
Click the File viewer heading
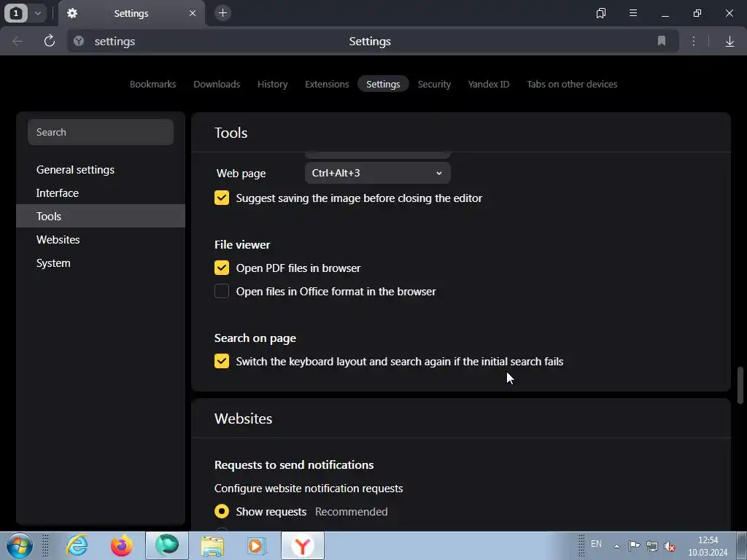(242, 245)
